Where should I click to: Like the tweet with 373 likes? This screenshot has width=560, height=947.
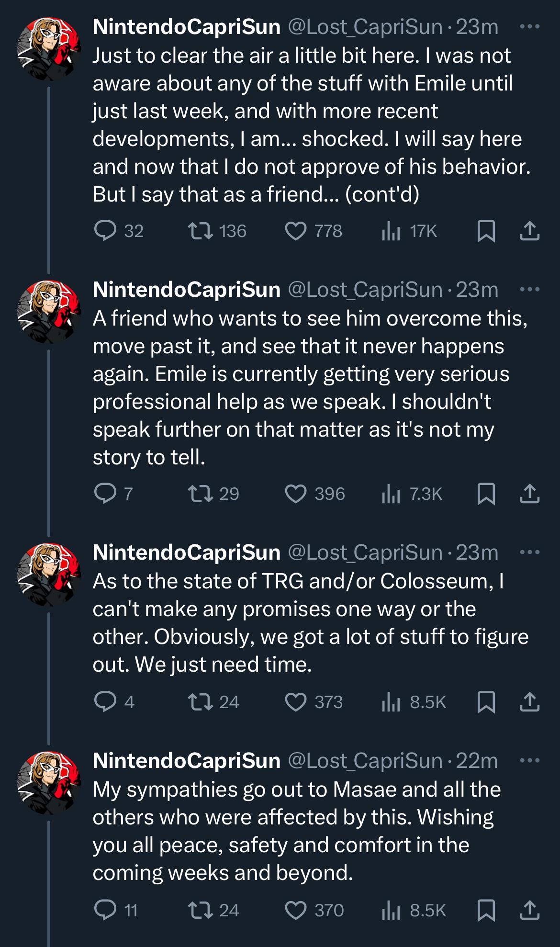[296, 702]
